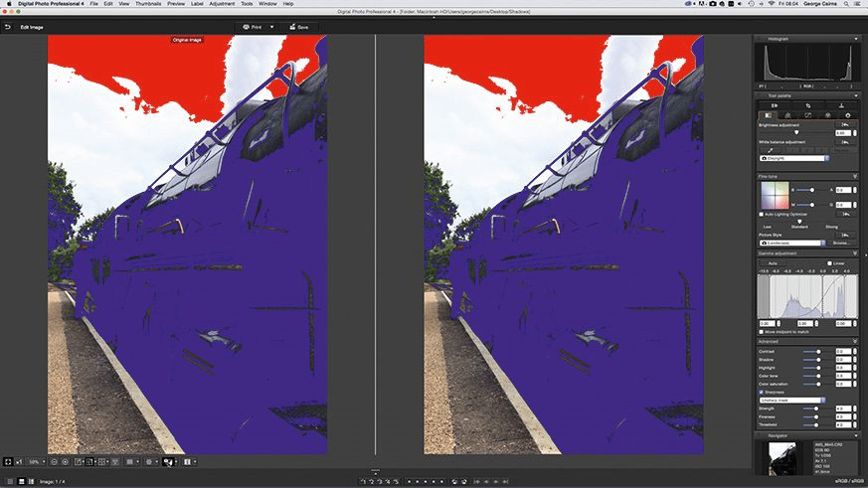868x488 pixels.
Task: Open the Thumbnails menu
Action: [148, 3]
